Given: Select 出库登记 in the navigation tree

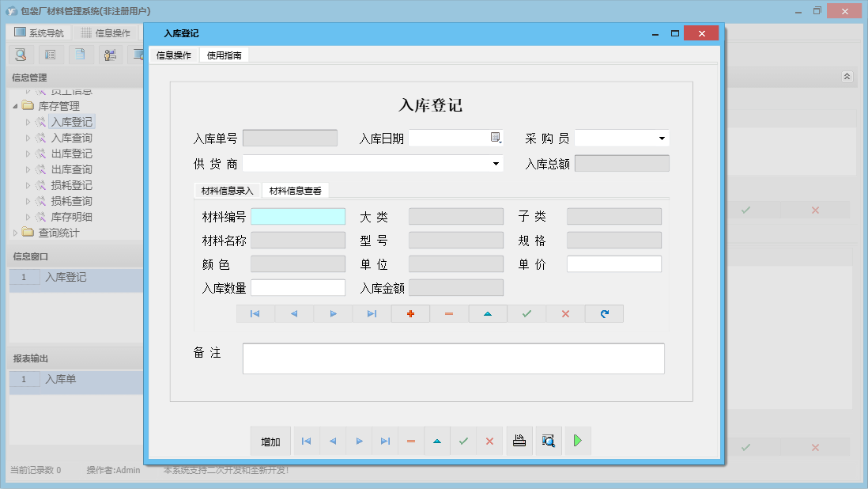Looking at the screenshot, I should (x=72, y=153).
